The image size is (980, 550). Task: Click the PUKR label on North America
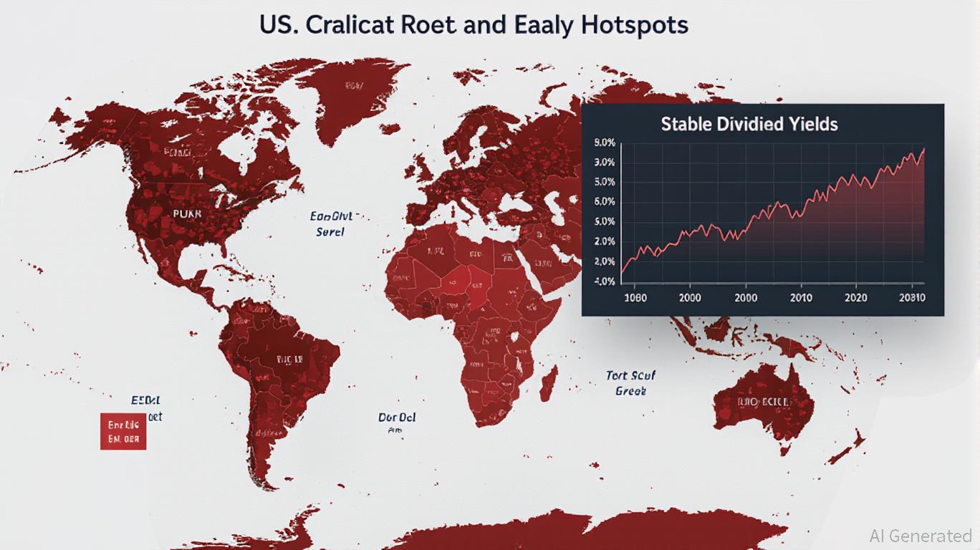188,213
